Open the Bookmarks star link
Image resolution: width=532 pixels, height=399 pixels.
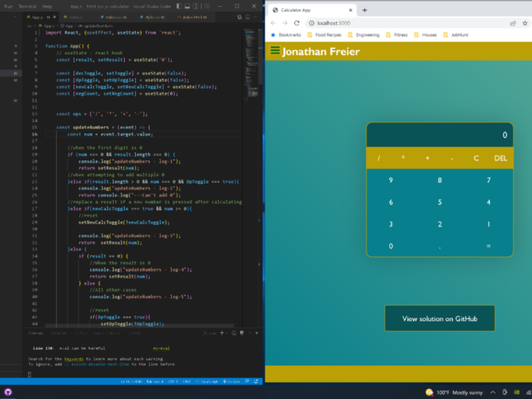pos(286,35)
